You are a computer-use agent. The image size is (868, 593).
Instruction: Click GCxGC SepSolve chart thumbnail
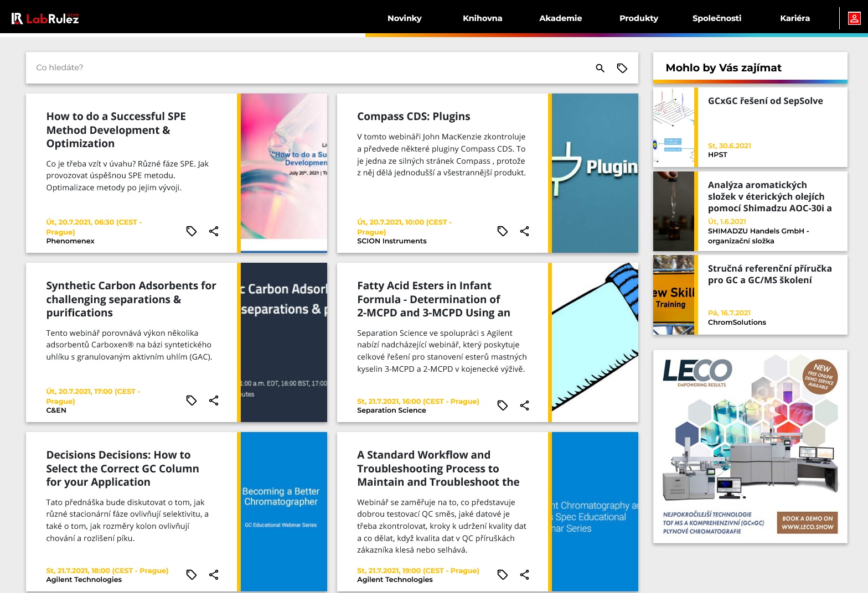674,127
